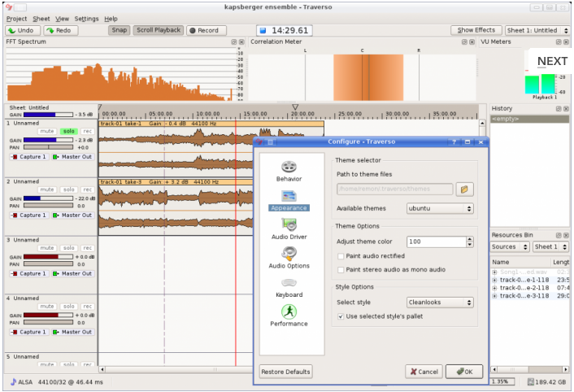The image size is (574, 392).
Task: Toggle the Scroll Playback button
Action: 159,30
